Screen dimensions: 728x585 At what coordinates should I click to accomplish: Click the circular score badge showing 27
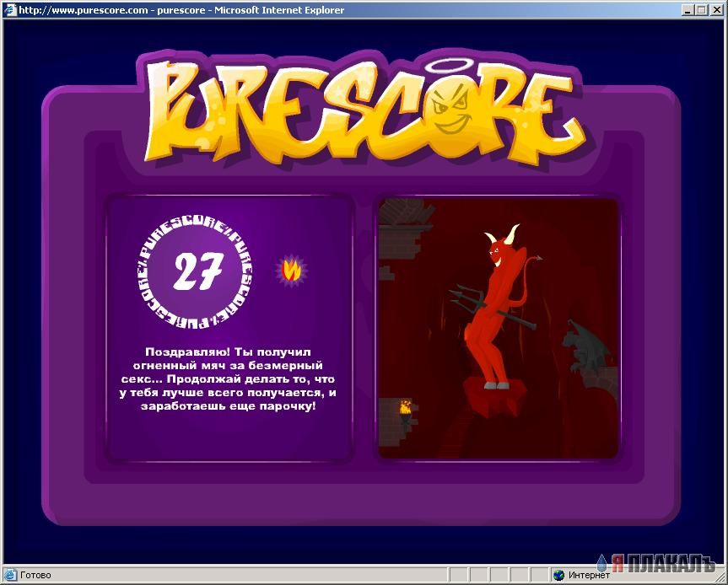coord(194,272)
